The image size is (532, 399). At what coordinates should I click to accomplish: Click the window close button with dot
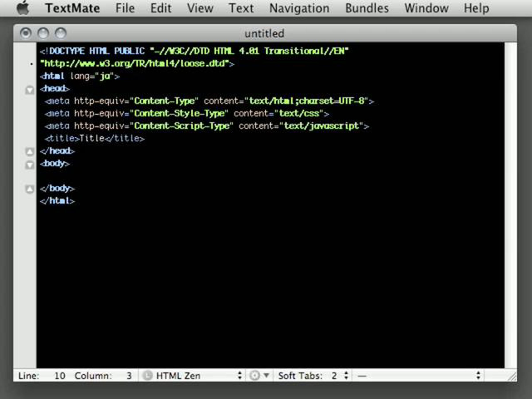pyautogui.click(x=26, y=33)
